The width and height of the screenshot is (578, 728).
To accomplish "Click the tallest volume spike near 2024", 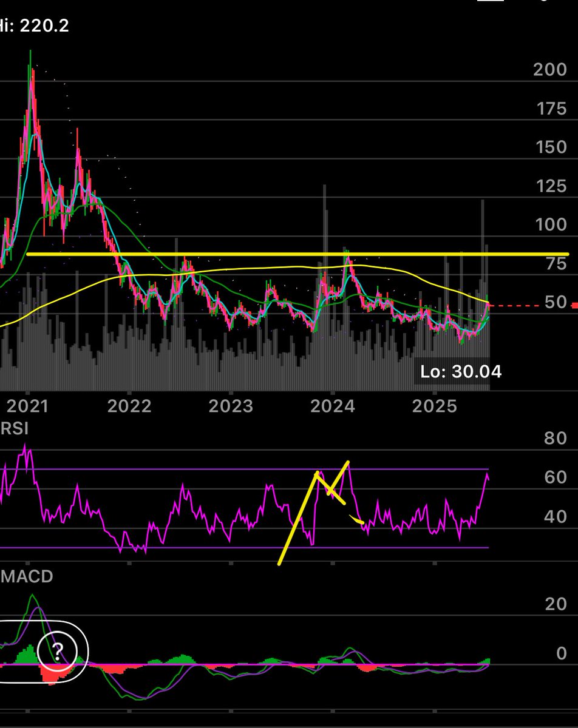I will pyautogui.click(x=325, y=273).
